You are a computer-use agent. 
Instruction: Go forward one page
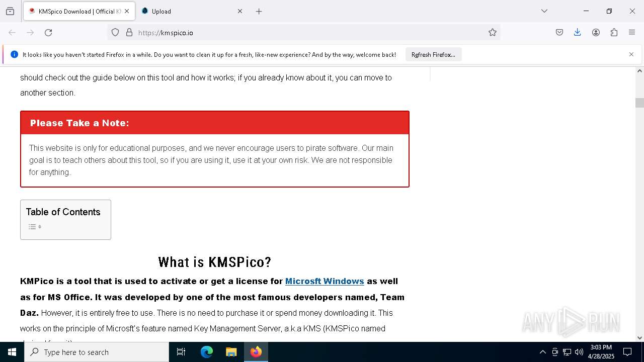tap(30, 32)
